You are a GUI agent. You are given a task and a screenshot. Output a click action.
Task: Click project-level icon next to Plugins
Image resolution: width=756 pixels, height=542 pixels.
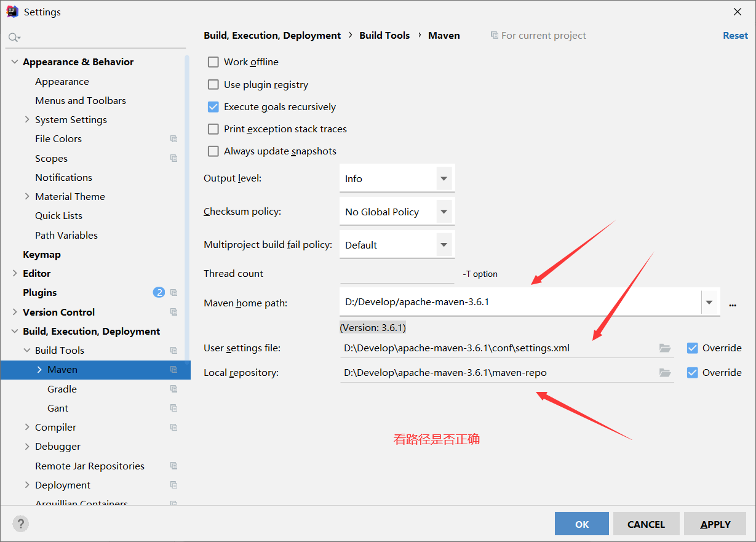pyautogui.click(x=174, y=293)
